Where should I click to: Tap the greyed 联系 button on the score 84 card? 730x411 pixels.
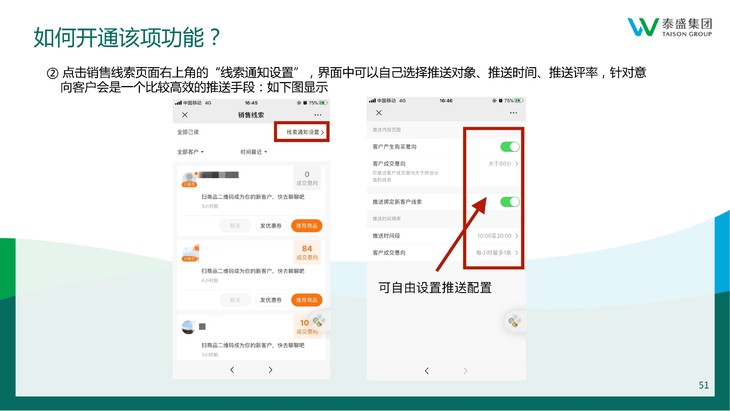235,300
